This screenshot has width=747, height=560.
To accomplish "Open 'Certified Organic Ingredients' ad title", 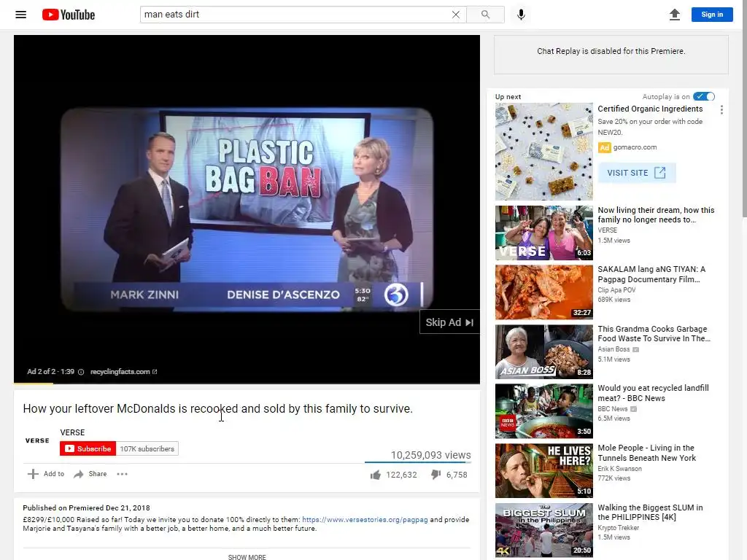I will pos(650,109).
